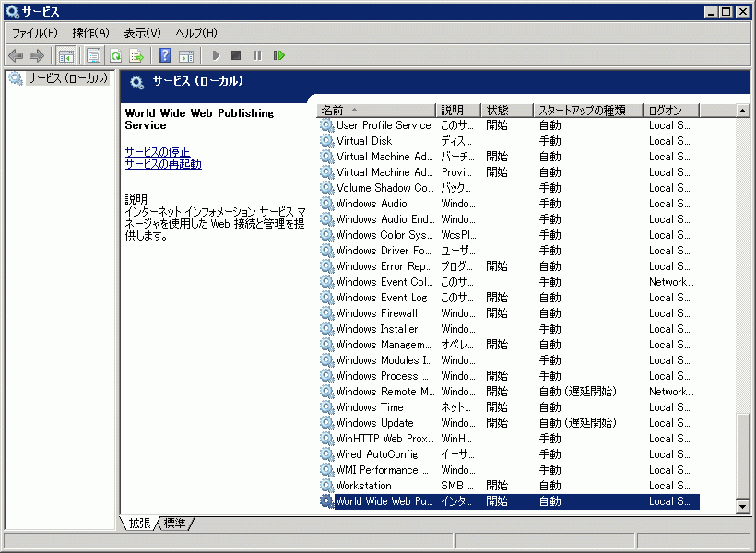Image resolution: width=756 pixels, height=553 pixels.
Task: Click the gear icon of Windows Event Log row
Action: pos(327,298)
